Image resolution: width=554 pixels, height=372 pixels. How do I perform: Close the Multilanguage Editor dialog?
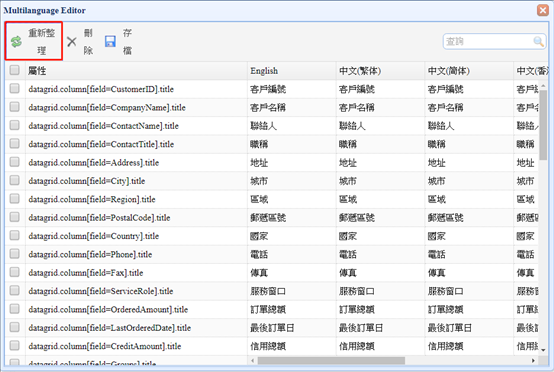coord(543,10)
